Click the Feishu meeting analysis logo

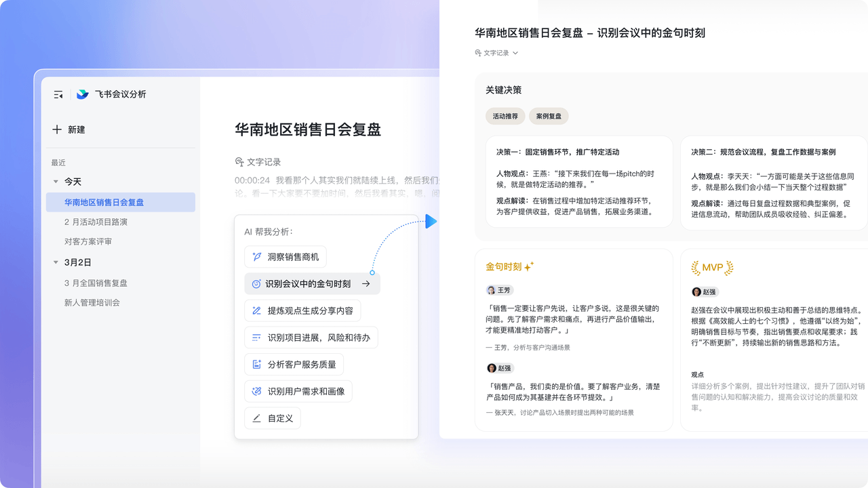pyautogui.click(x=82, y=95)
